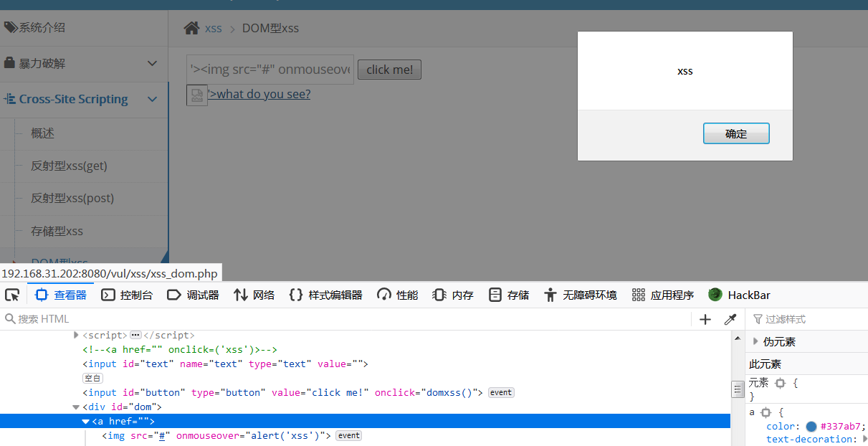Switch to the 内存 memory tab

click(x=454, y=295)
